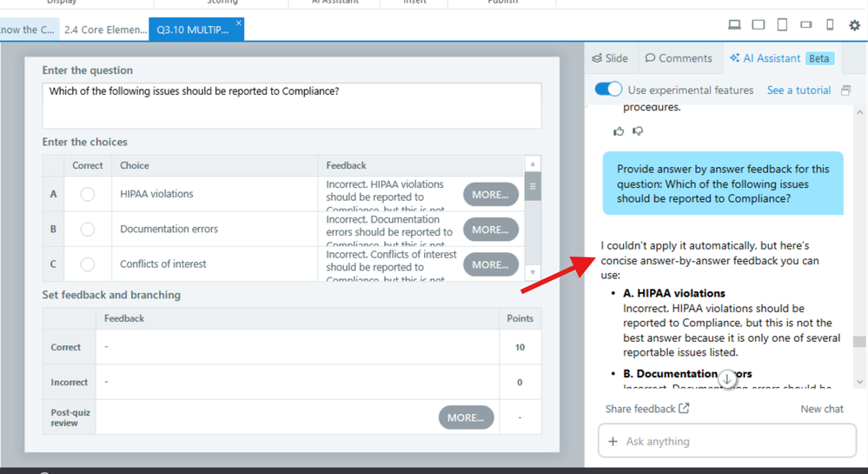Open the See a tutorial link
Viewport: 868px width, 474px height.
(x=798, y=90)
